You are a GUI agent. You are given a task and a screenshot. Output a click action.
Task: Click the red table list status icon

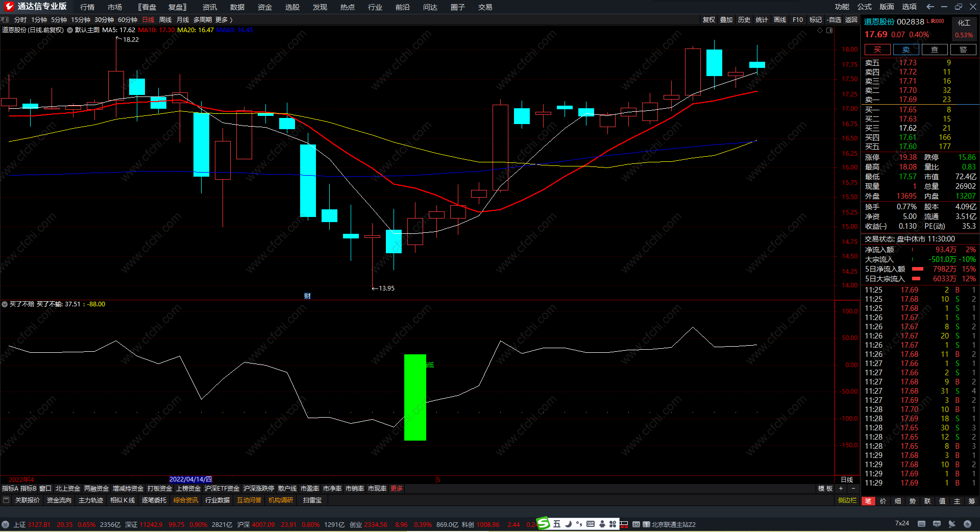(624, 524)
